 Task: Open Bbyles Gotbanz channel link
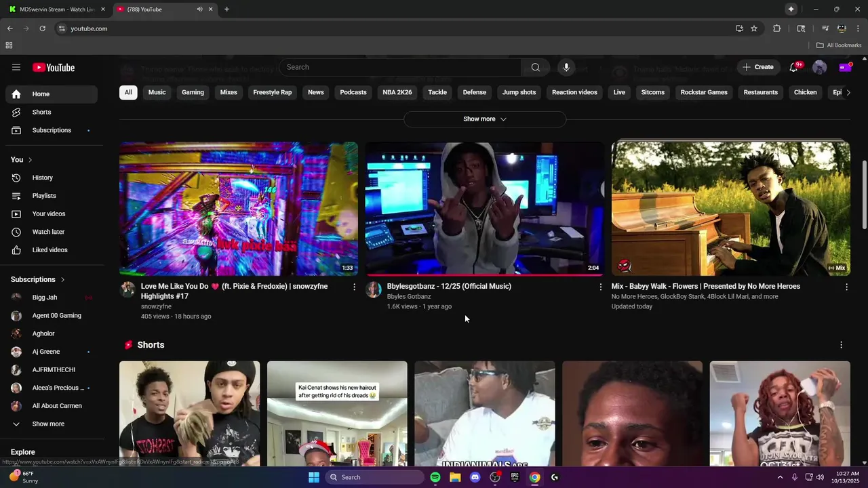coord(409,296)
